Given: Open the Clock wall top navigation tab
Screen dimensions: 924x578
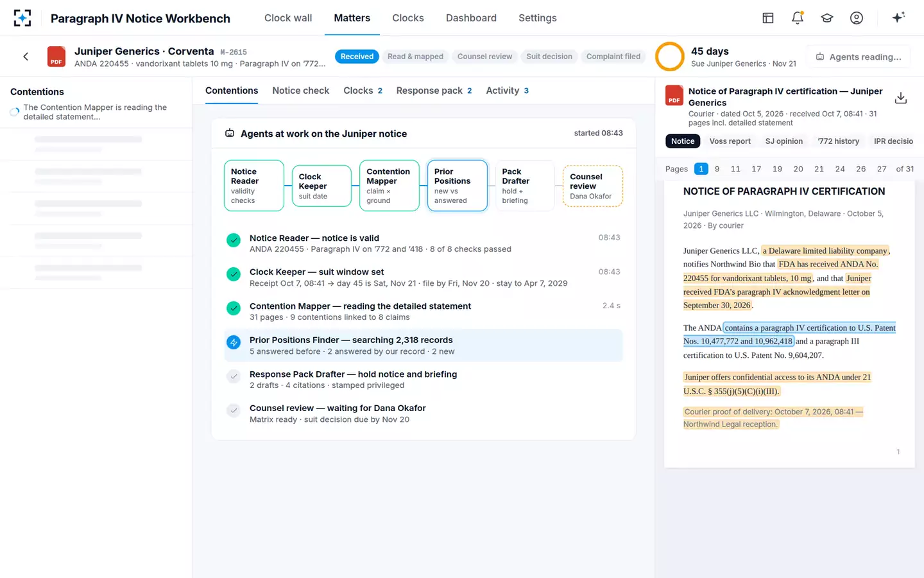Looking at the screenshot, I should coord(288,18).
